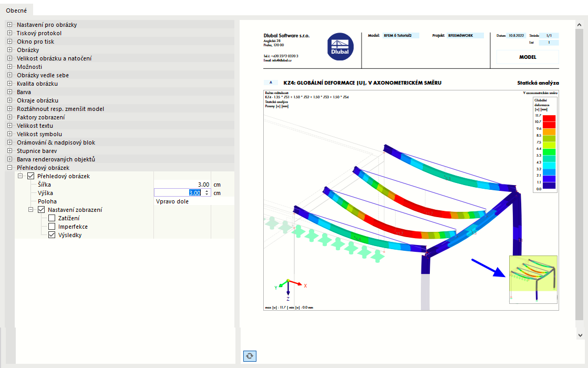Expand Tiskový protokol section
Screen dimensions: 588x368
pyautogui.click(x=10, y=33)
